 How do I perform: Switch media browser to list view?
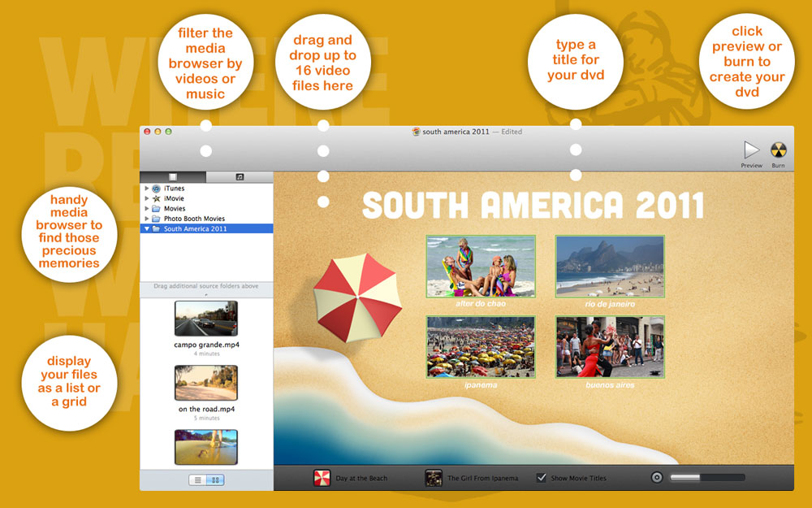(x=197, y=480)
